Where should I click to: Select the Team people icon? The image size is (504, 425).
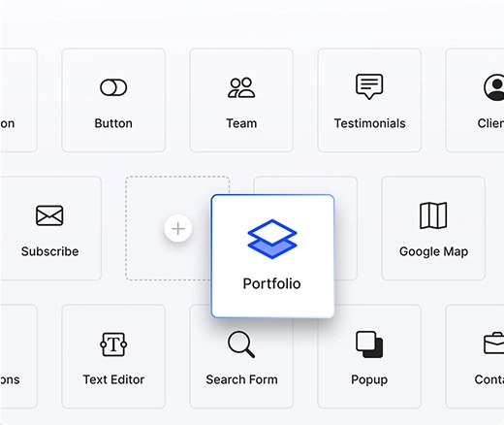(241, 87)
